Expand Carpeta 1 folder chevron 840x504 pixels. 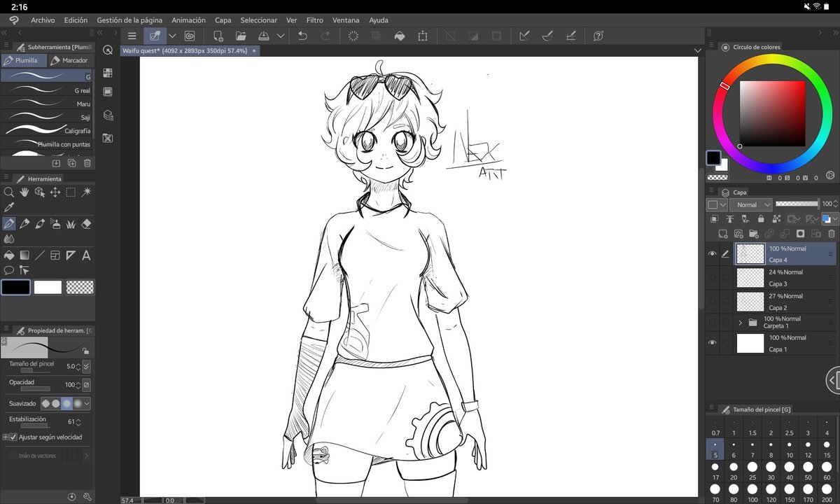pyautogui.click(x=740, y=323)
